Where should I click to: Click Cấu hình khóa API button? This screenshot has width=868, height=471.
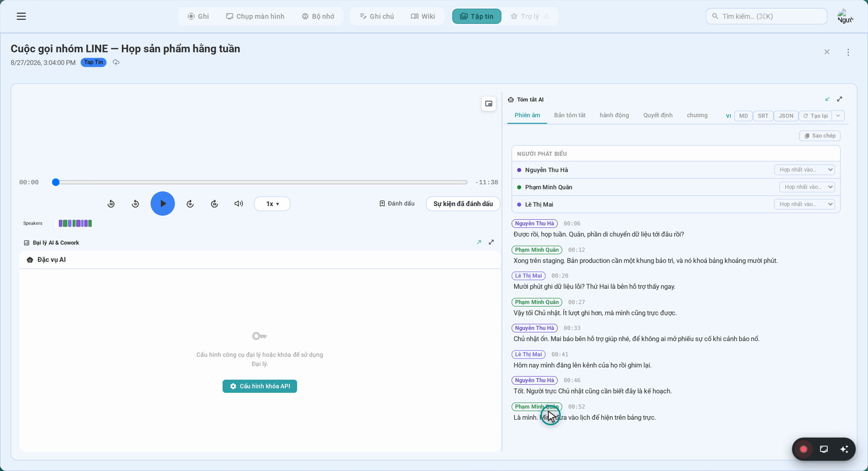point(260,386)
